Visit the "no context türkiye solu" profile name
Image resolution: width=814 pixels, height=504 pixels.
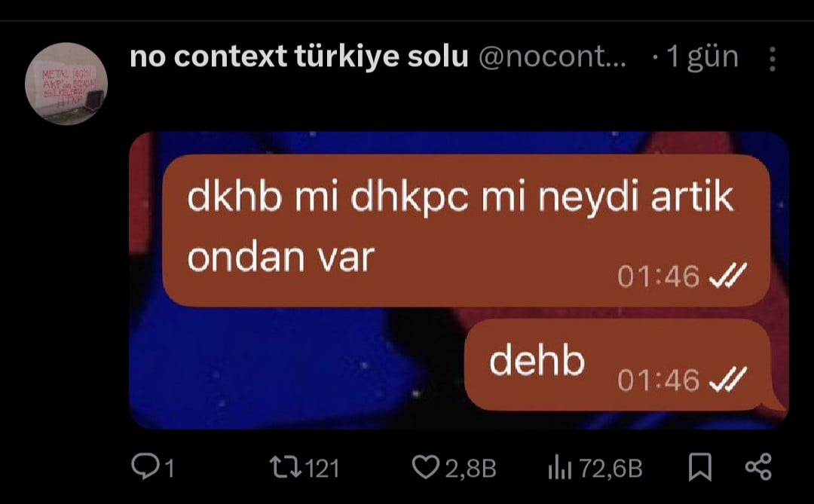[x=299, y=57]
